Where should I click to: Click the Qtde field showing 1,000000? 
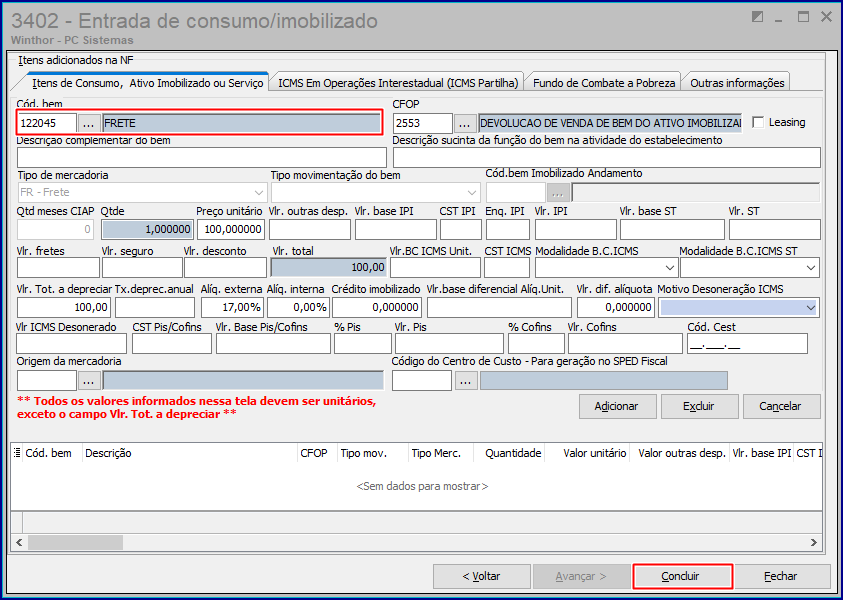(147, 230)
